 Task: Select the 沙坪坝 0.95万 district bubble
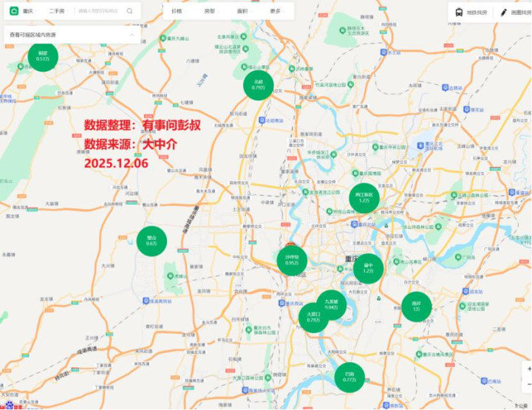[292, 261]
